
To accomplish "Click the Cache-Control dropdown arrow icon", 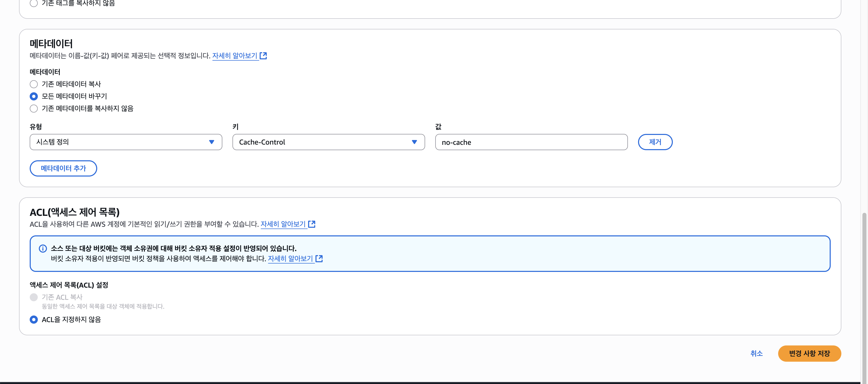I will (x=414, y=142).
